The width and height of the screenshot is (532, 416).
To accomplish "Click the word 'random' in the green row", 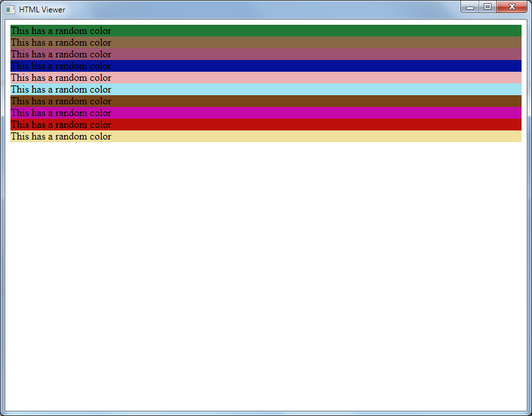I will (70, 31).
